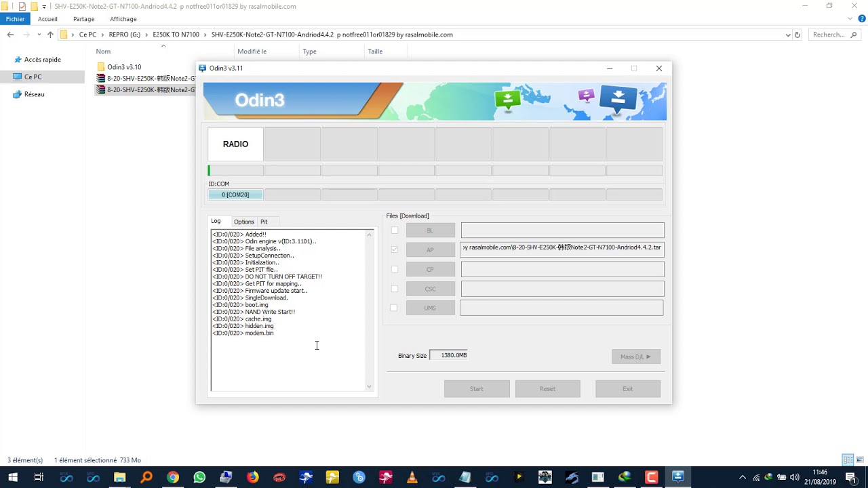Click the Exit button in Odin3
868x488 pixels.
[628, 388]
